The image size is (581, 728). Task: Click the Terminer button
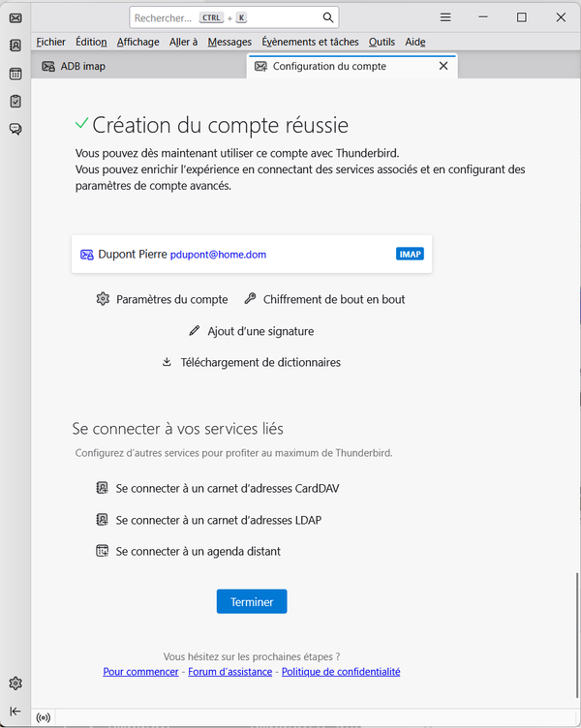[252, 601]
